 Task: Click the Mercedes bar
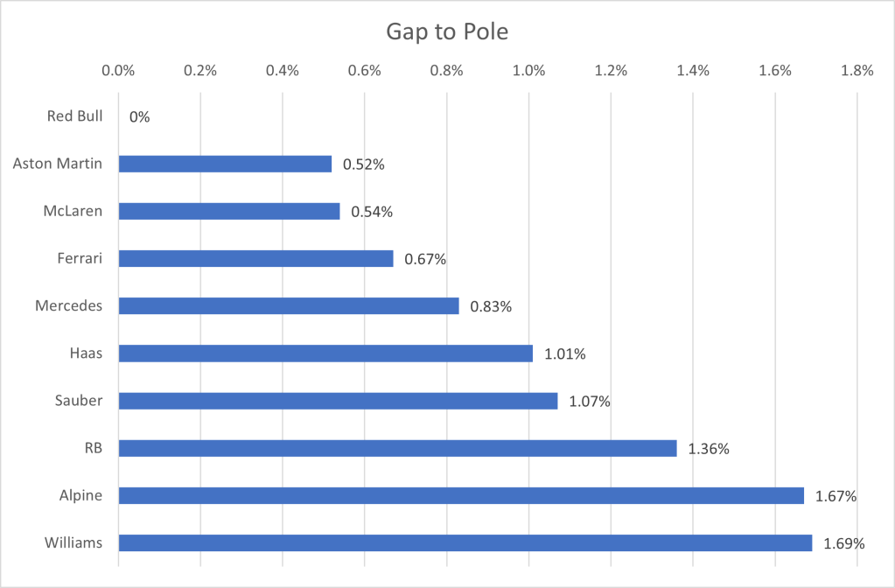tap(289, 306)
